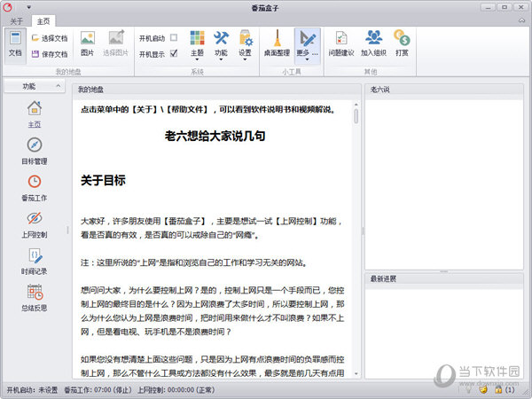Click the 最新进展 panel header
Screen dimensions: 532x399
tap(444, 279)
